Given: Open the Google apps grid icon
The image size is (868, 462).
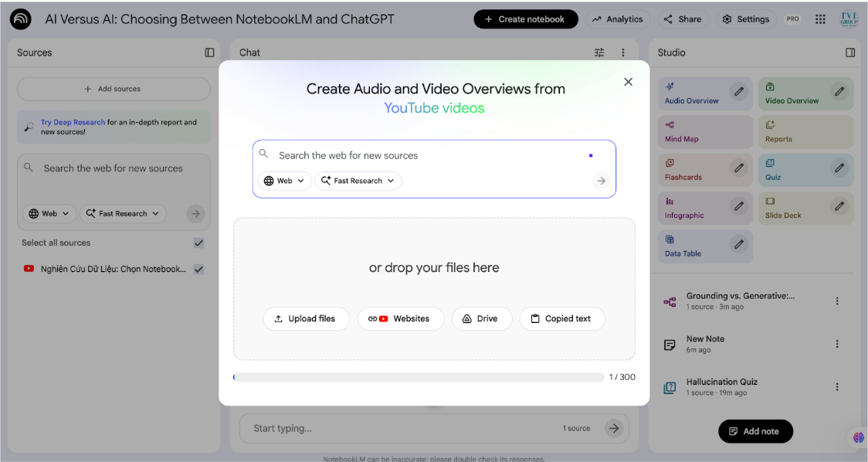Looking at the screenshot, I should [820, 19].
